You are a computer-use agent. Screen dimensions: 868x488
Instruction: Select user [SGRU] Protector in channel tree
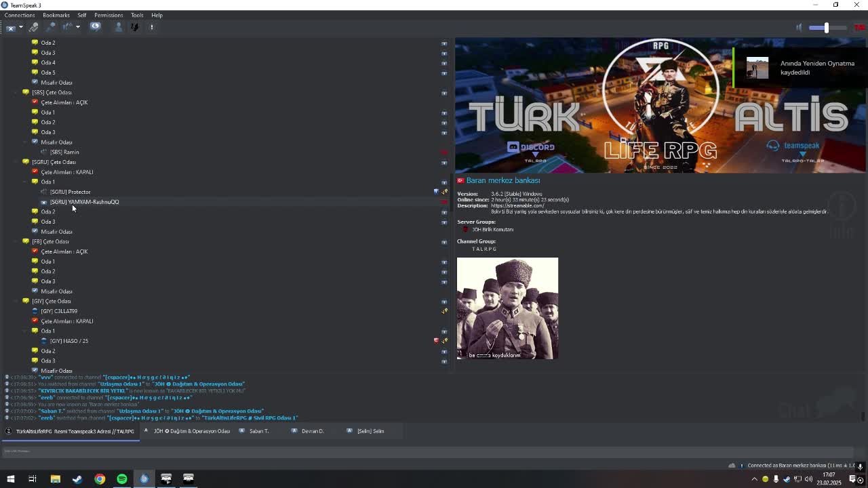click(x=70, y=192)
